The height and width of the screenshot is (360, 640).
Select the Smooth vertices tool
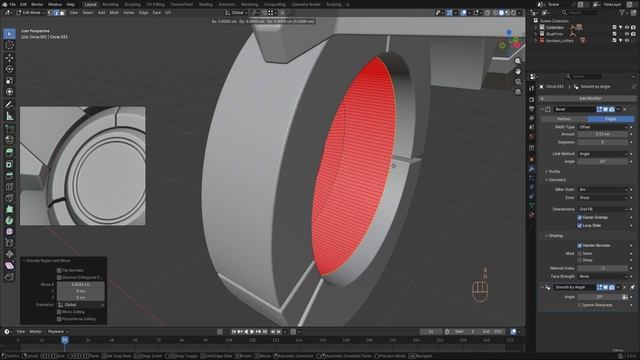click(9, 232)
